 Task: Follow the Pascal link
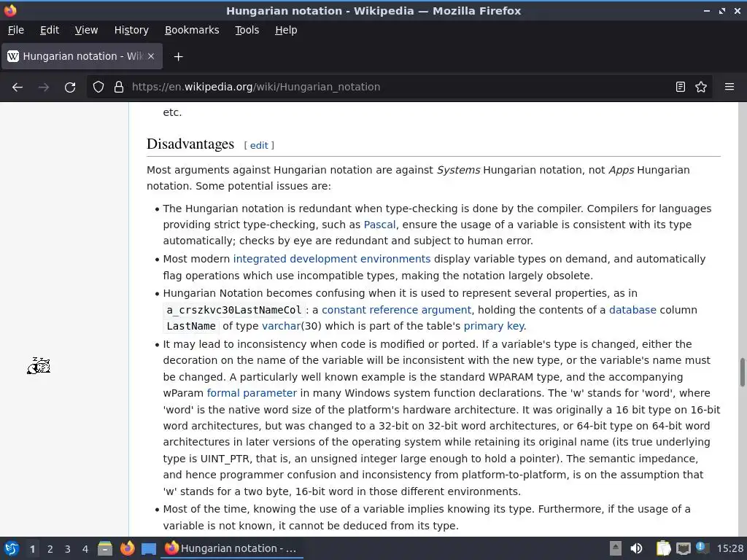(x=379, y=225)
